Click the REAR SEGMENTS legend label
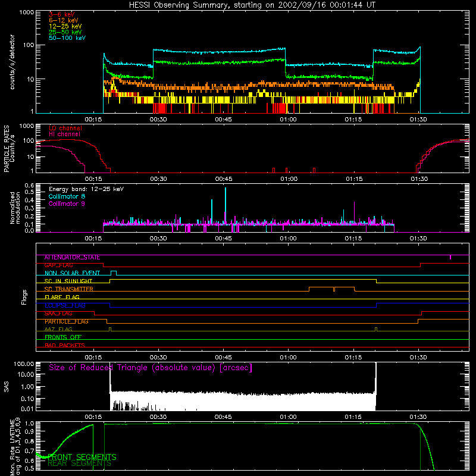The width and height of the screenshot is (476, 476). pos(80,464)
